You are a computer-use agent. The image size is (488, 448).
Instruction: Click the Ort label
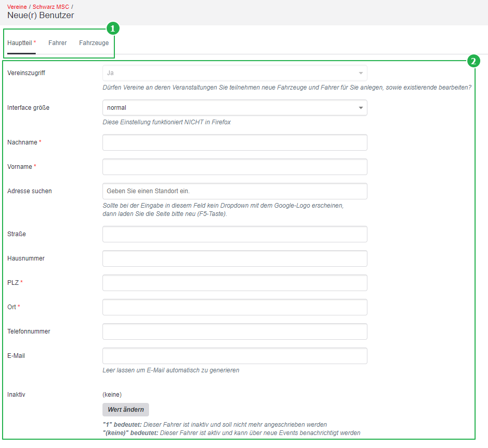click(11, 307)
